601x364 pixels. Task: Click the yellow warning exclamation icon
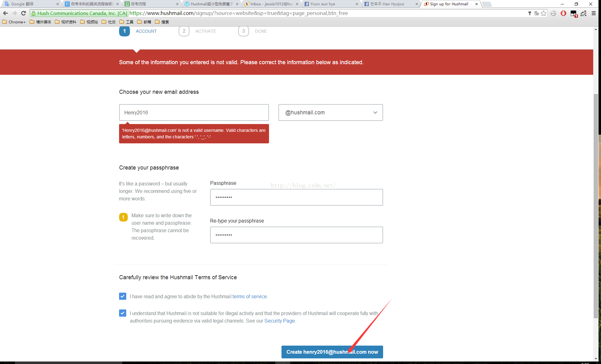[123, 217]
